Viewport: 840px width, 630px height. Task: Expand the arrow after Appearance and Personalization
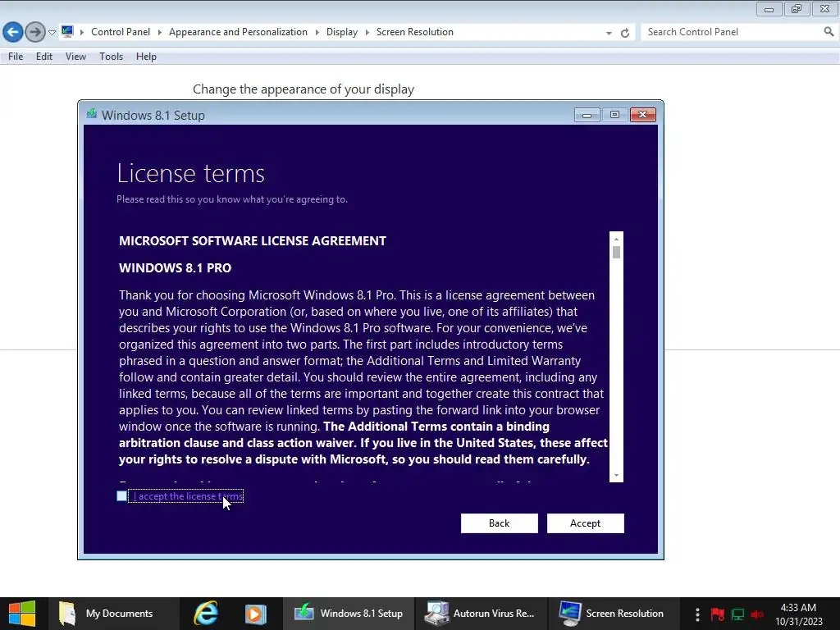317,32
